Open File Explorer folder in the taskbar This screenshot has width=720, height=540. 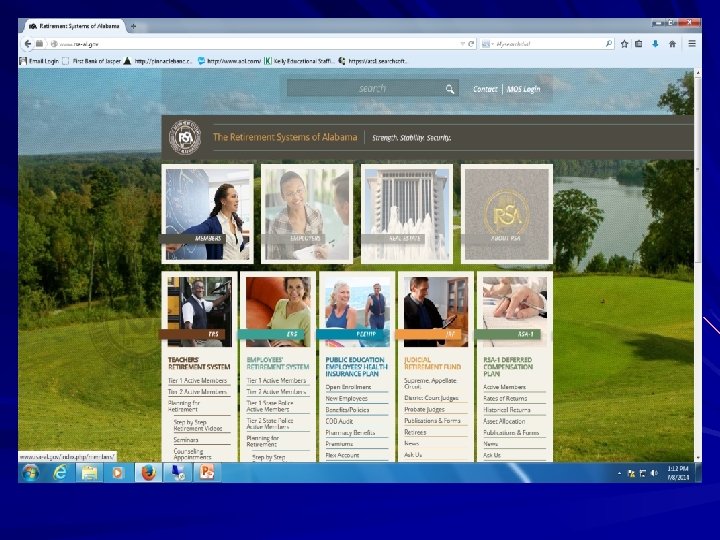point(89,472)
